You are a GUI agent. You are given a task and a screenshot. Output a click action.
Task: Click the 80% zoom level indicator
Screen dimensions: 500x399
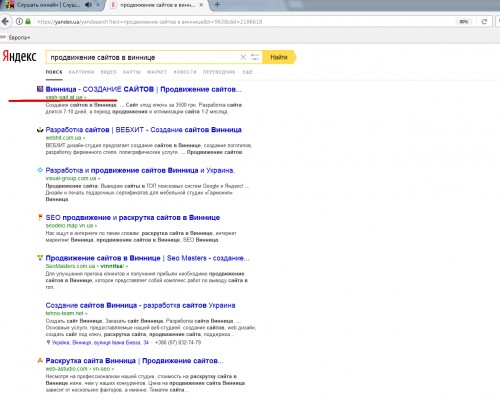[x=464, y=22]
